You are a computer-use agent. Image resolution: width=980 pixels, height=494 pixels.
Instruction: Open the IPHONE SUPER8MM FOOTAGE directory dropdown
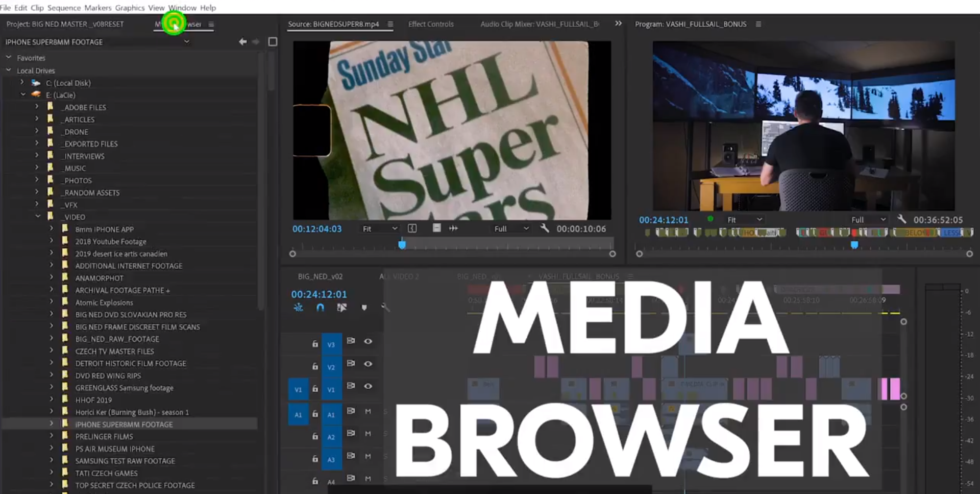[187, 41]
